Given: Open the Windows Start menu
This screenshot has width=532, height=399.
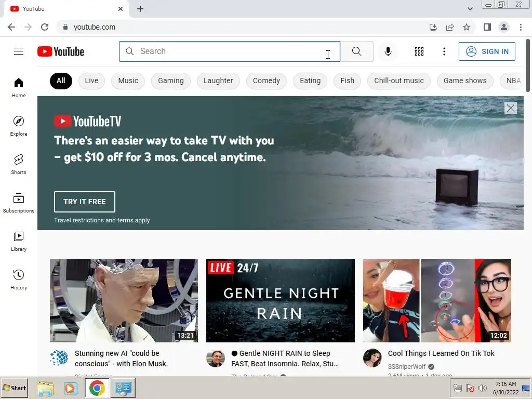Looking at the screenshot, I should pos(15,388).
